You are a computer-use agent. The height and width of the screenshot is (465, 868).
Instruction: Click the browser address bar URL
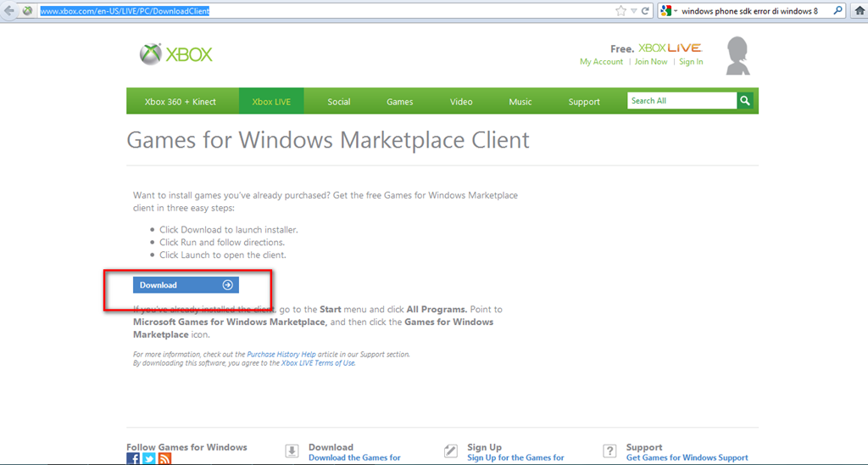tap(125, 10)
